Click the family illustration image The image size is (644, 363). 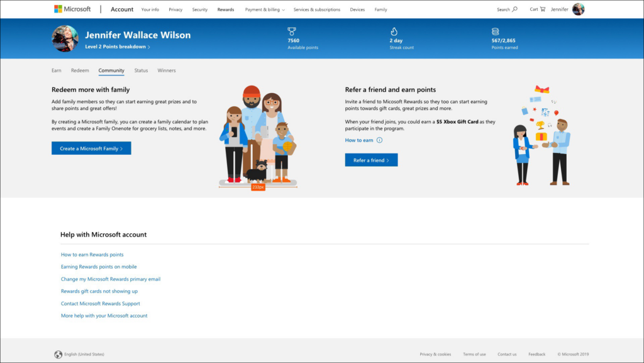click(x=258, y=135)
